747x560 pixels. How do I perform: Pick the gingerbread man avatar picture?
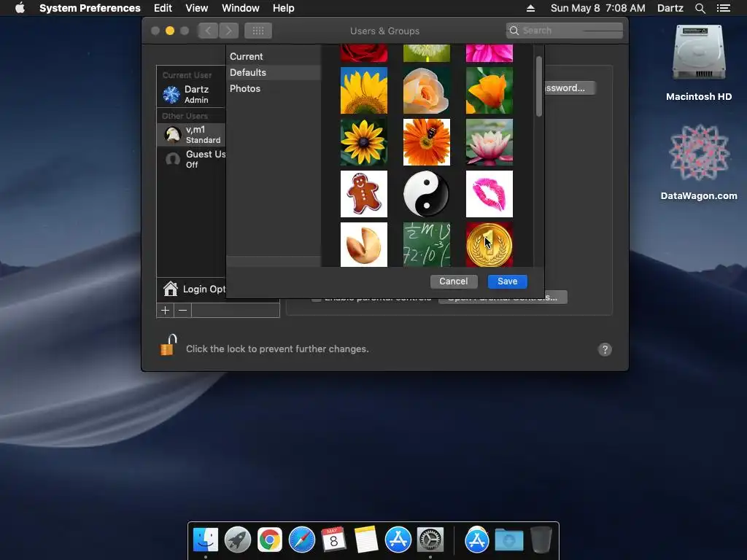[x=363, y=194]
